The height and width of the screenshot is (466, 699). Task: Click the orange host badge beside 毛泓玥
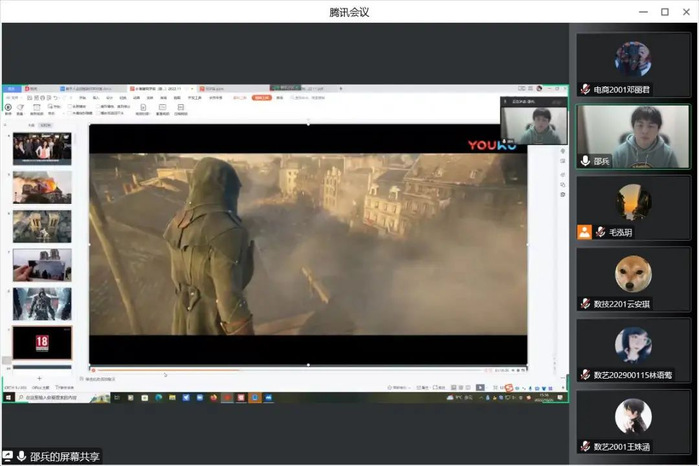click(584, 232)
